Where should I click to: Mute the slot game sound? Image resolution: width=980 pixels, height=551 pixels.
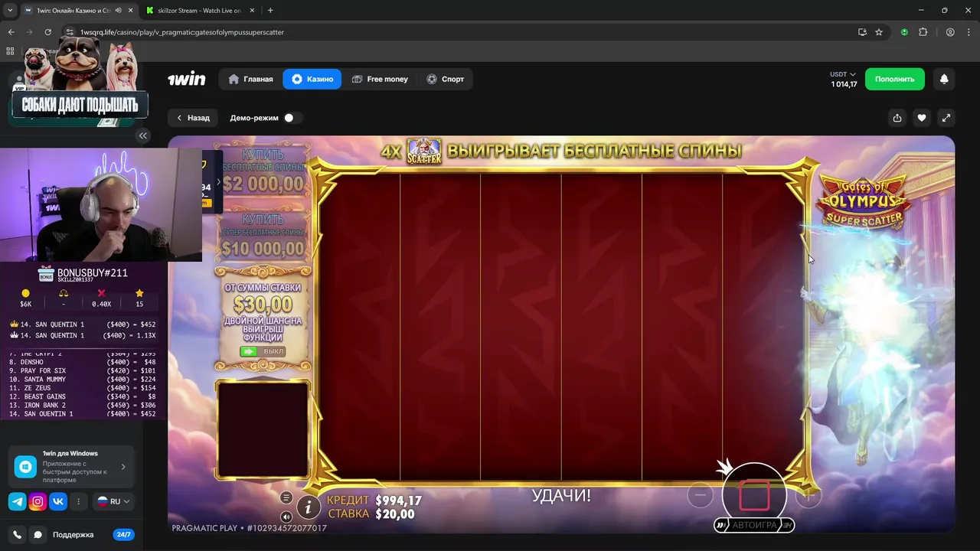286,517
